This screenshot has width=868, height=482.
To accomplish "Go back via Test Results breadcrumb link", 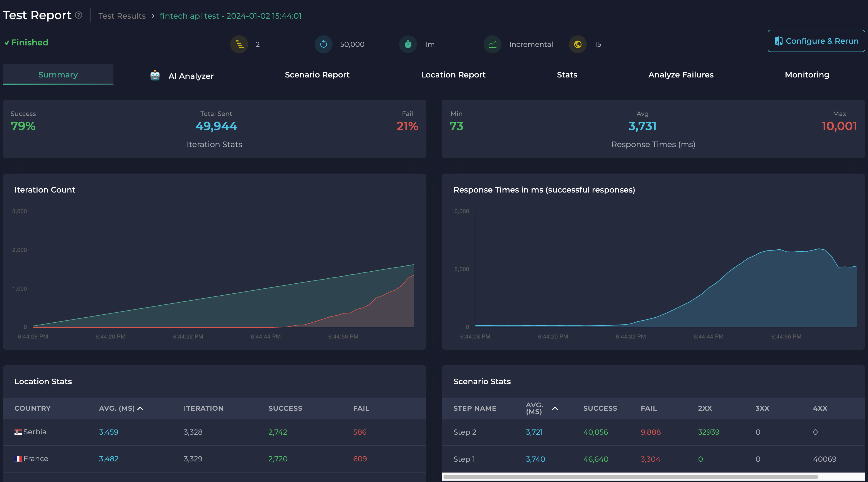I will click(122, 16).
